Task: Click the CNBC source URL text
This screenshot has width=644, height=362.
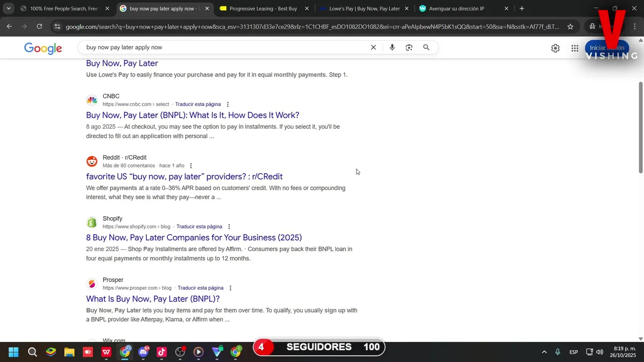Action: point(136,104)
